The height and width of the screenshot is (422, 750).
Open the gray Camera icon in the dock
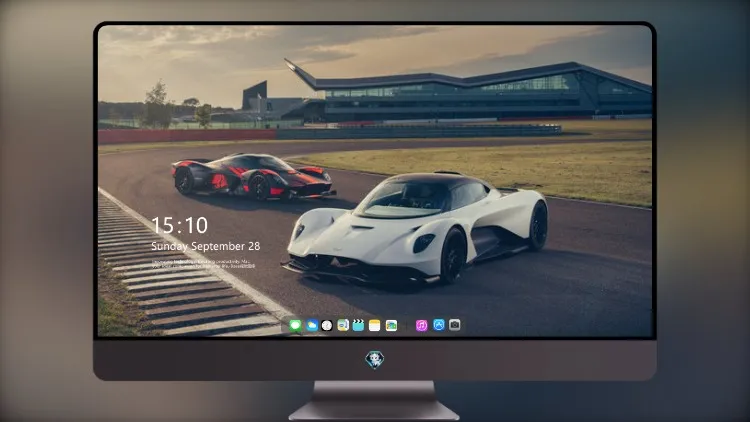(x=455, y=325)
